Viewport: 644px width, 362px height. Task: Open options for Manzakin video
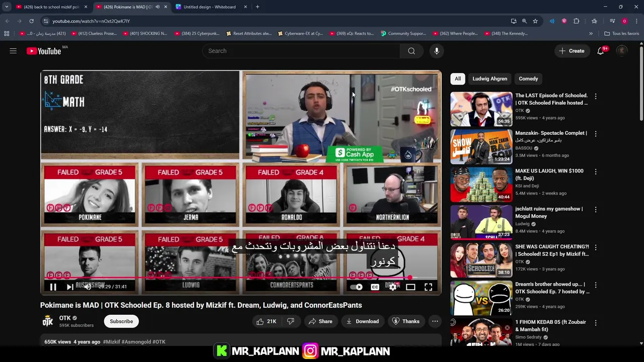(596, 134)
